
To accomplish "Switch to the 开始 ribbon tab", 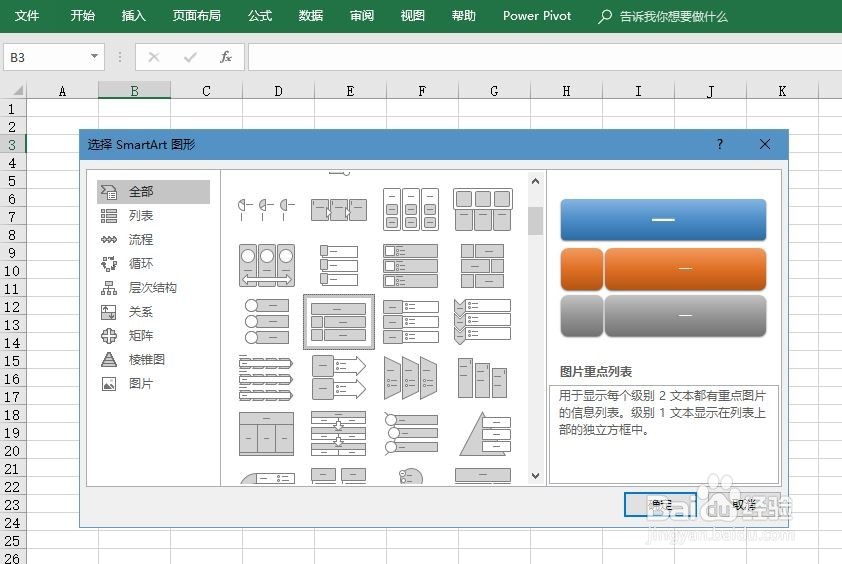I will coord(83,16).
